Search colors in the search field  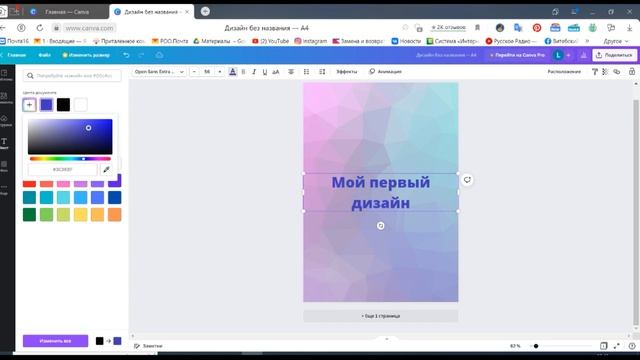(72, 76)
